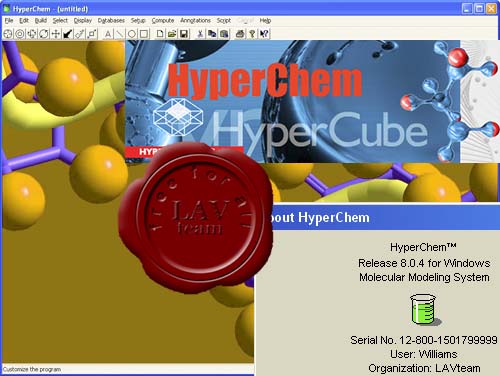Click 'Molecular Modeling System' text
This screenshot has width=500, height=376.
tap(424, 277)
